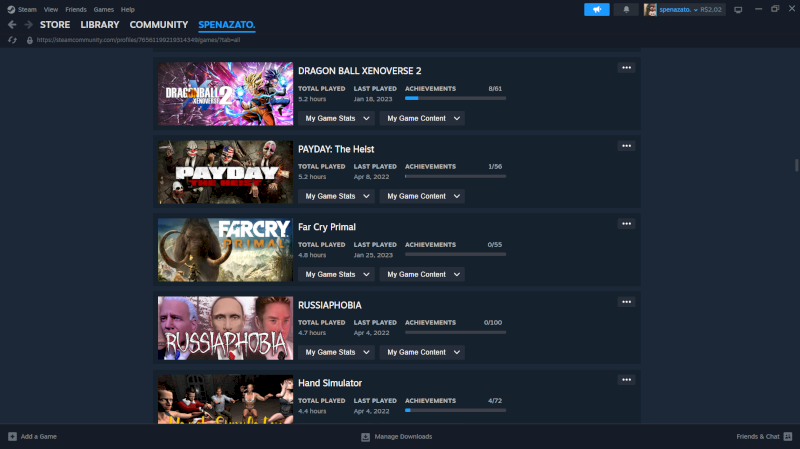This screenshot has width=800, height=449.
Task: Open the DRAGON BALL XENOVERSE 2 title link
Action: point(360,71)
